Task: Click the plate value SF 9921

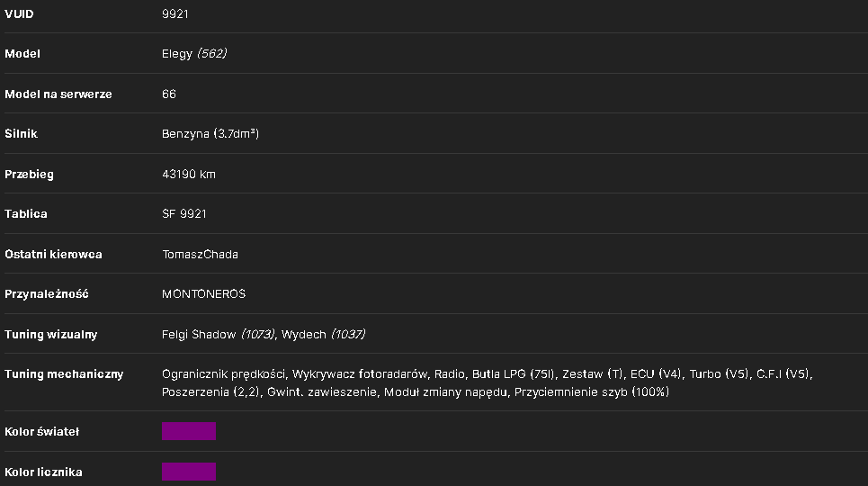Action: point(183,214)
